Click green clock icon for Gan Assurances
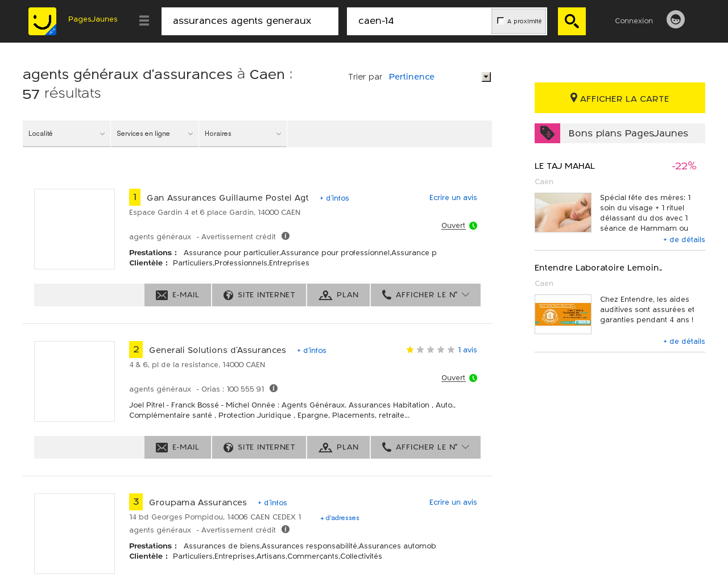 [473, 226]
